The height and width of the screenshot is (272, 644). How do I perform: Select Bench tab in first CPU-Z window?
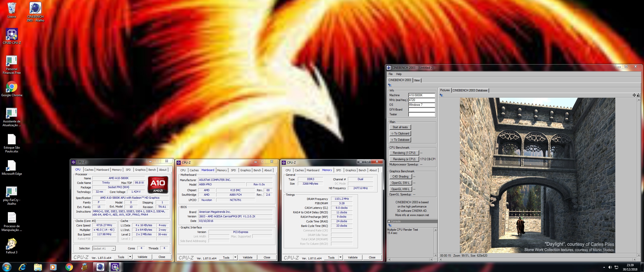[152, 170]
